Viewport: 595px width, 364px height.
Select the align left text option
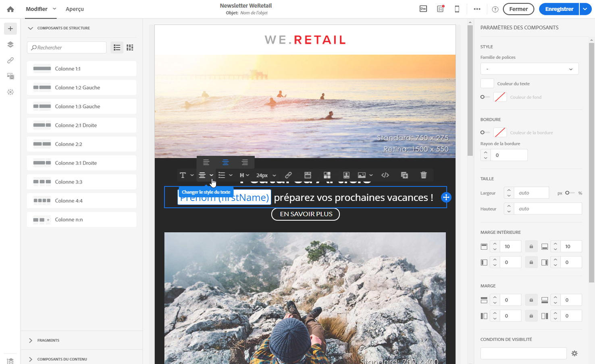[206, 162]
